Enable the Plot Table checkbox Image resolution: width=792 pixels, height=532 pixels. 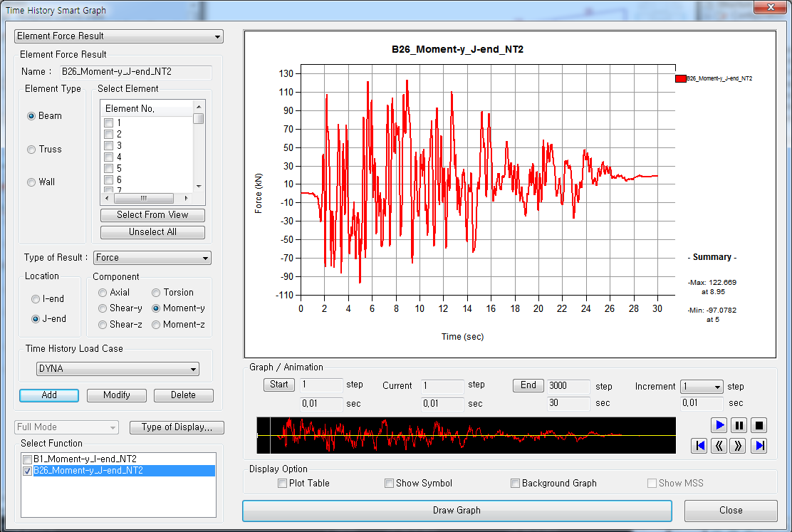tap(283, 484)
